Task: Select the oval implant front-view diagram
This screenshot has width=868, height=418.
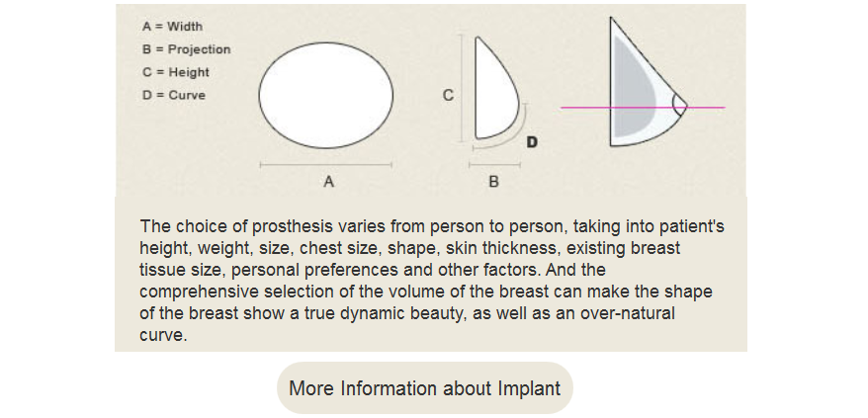Action: 326,95
